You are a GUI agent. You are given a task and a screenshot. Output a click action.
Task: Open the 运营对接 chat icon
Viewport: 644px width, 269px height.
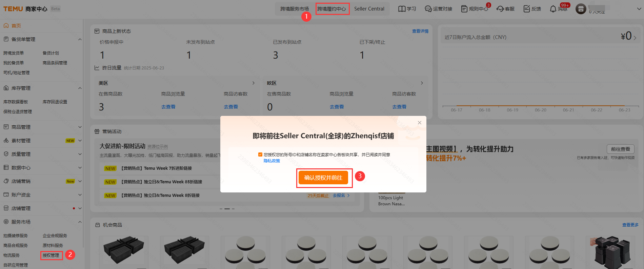click(428, 9)
